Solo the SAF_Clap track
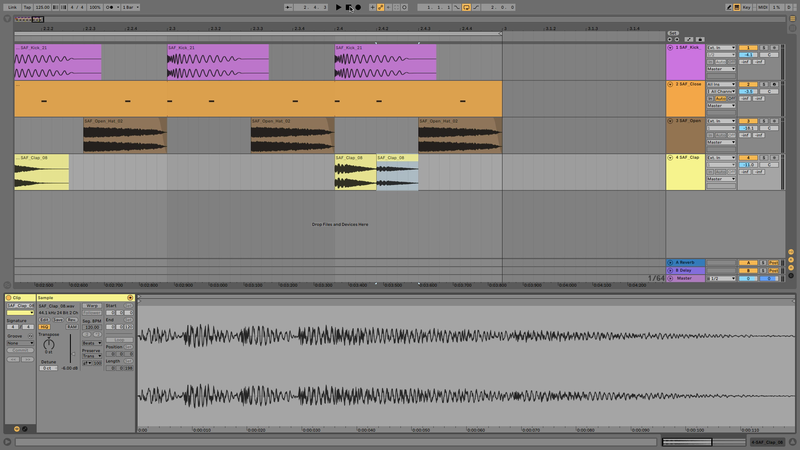Viewport: 800px width, 450px height. coord(764,158)
